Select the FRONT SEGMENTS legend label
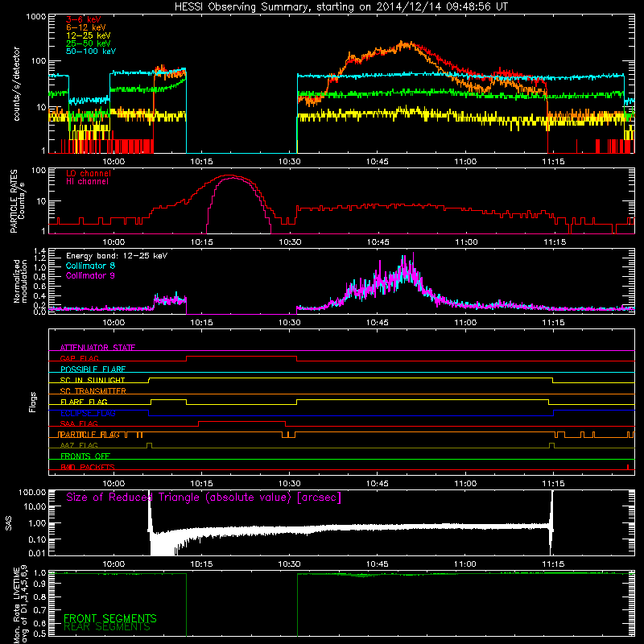 tap(110, 618)
